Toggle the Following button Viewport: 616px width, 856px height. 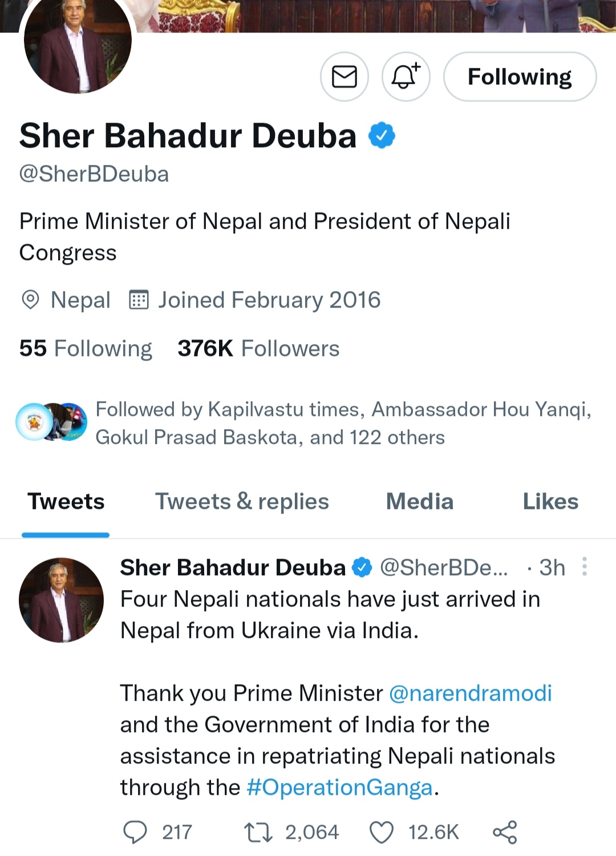click(520, 76)
